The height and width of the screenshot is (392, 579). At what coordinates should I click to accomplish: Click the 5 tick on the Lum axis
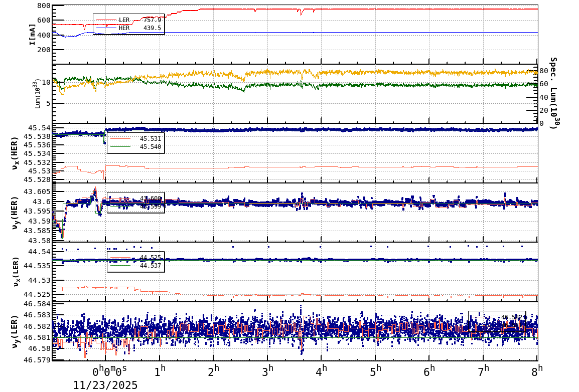48,104
